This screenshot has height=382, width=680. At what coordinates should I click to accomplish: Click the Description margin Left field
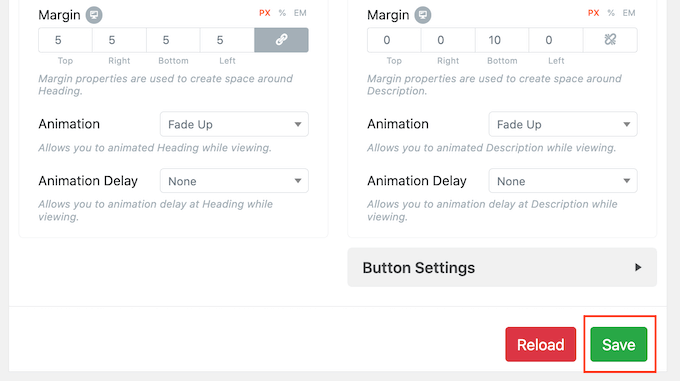click(556, 40)
